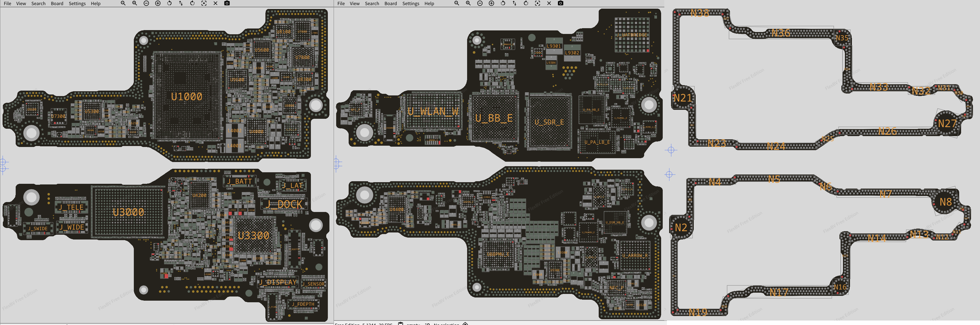
Task: Select the U3300 component
Action: pyautogui.click(x=253, y=236)
